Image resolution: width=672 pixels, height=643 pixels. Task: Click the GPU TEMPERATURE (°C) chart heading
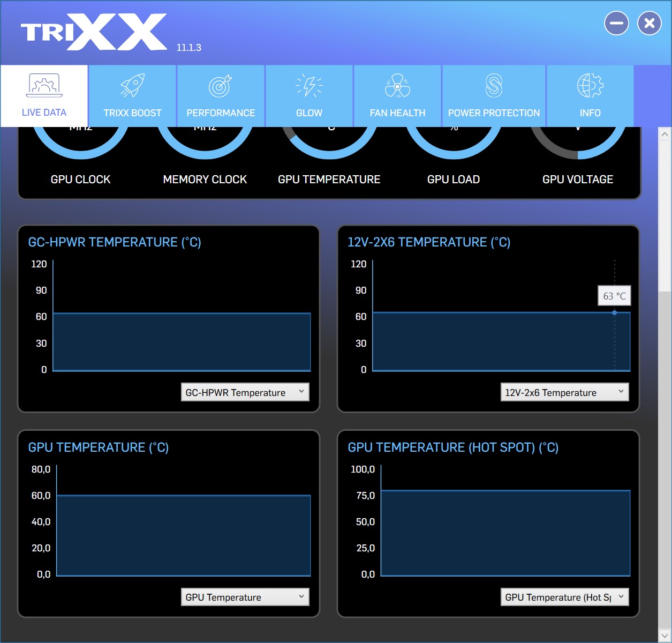click(x=99, y=447)
